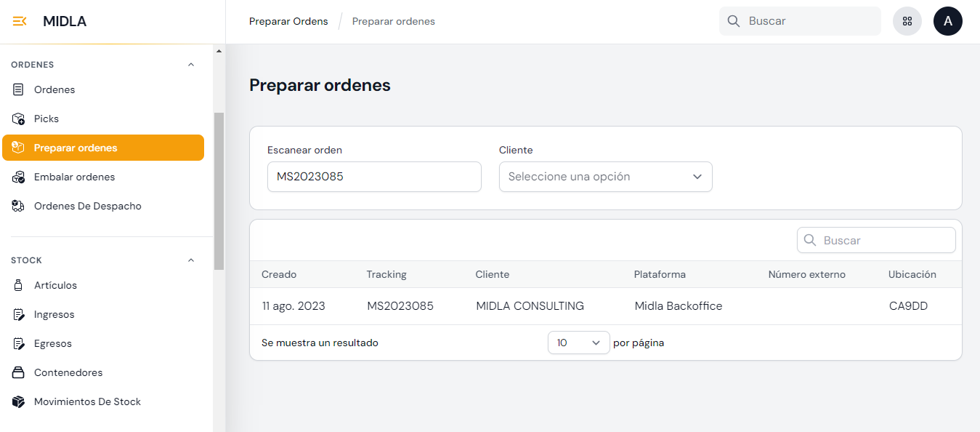980x432 pixels.
Task: Open the Contenedores icon in the sidebar
Action: click(x=19, y=372)
